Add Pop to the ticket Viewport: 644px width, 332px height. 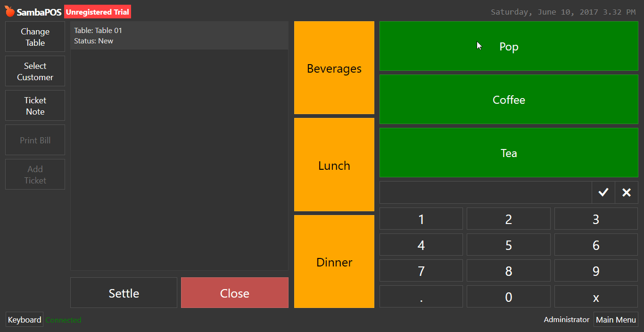509,46
